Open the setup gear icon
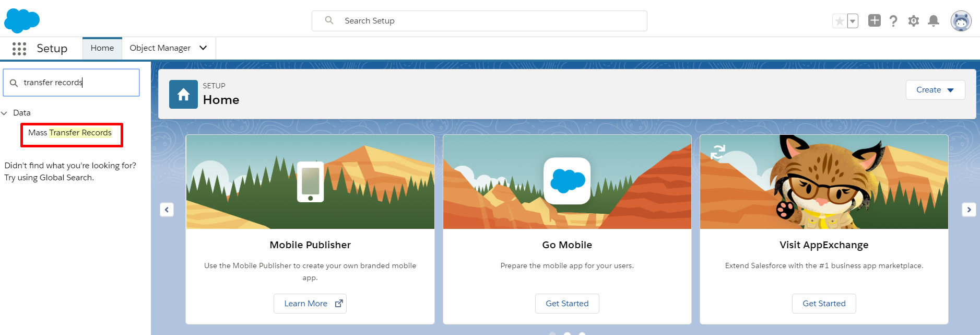Image resolution: width=980 pixels, height=335 pixels. (x=914, y=21)
